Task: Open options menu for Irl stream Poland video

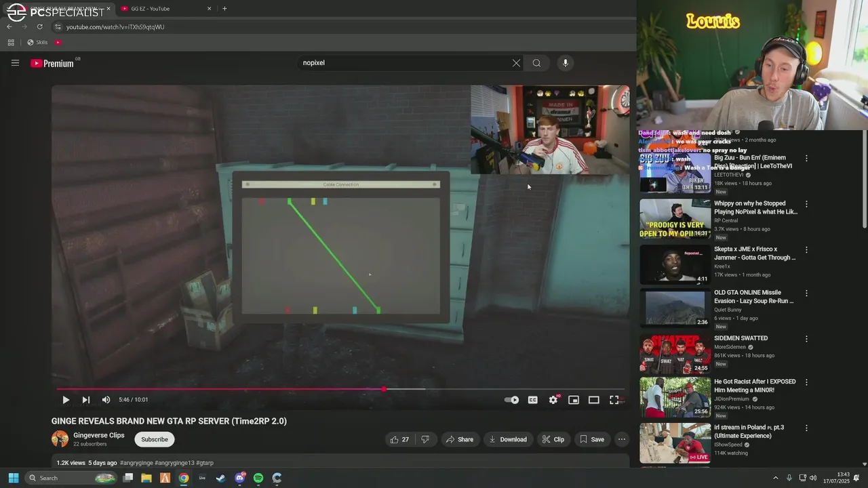Action: [x=806, y=428]
